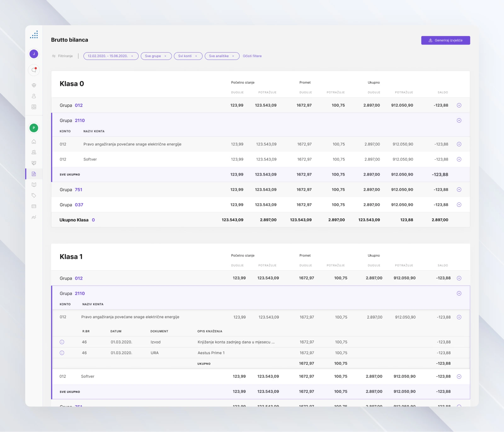Click the shield icon in sidebar
Viewport: 504px width, 432px height.
34,85
